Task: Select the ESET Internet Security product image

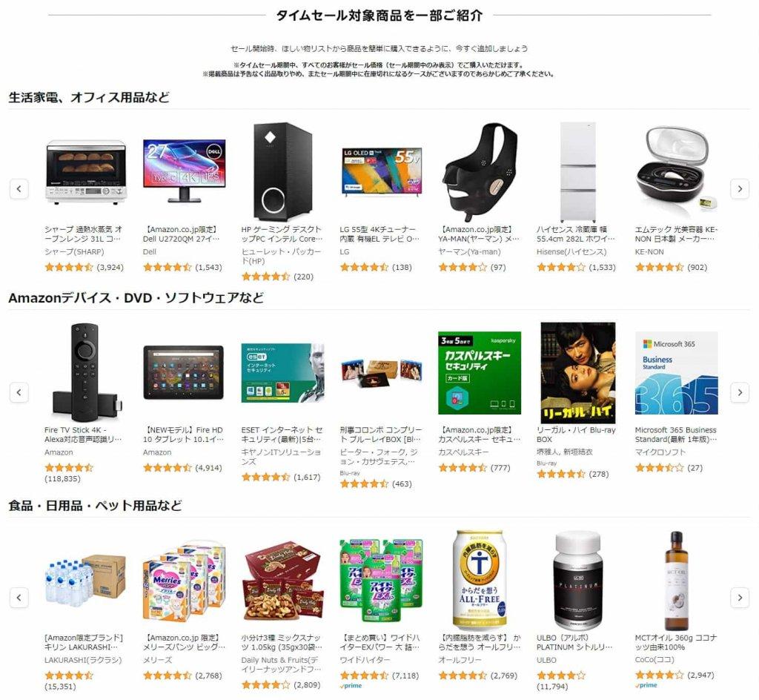Action: pyautogui.click(x=282, y=373)
